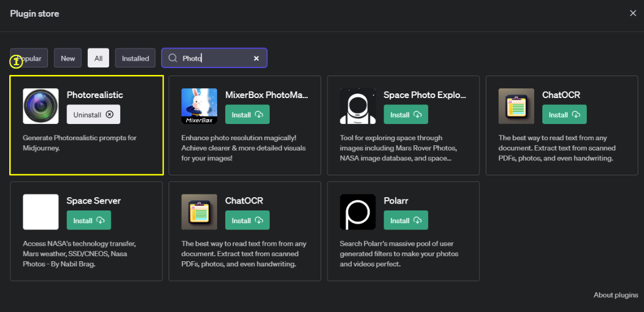Click "Search Polarr's massive pool" description
644x312 pixels.
tap(399, 253)
